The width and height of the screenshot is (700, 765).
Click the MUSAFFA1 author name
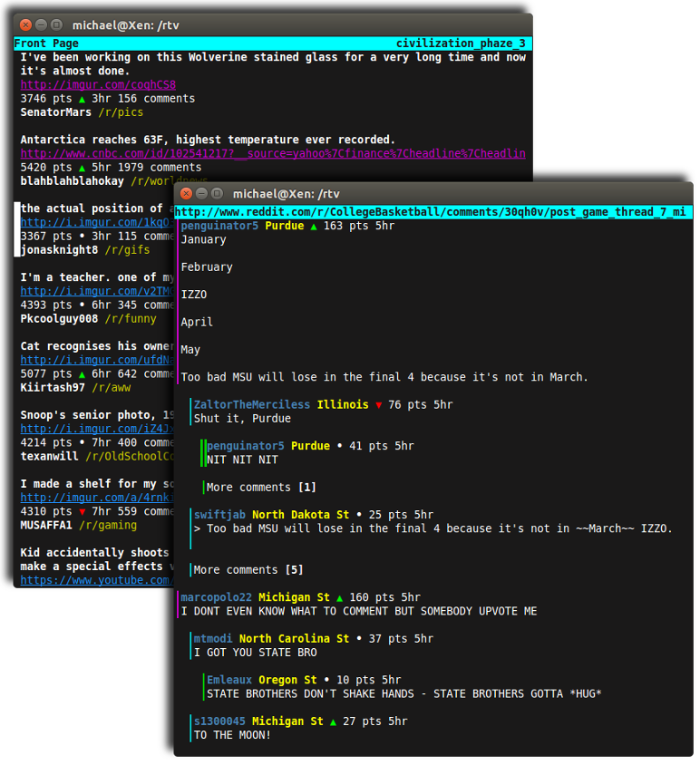pyautogui.click(x=46, y=526)
